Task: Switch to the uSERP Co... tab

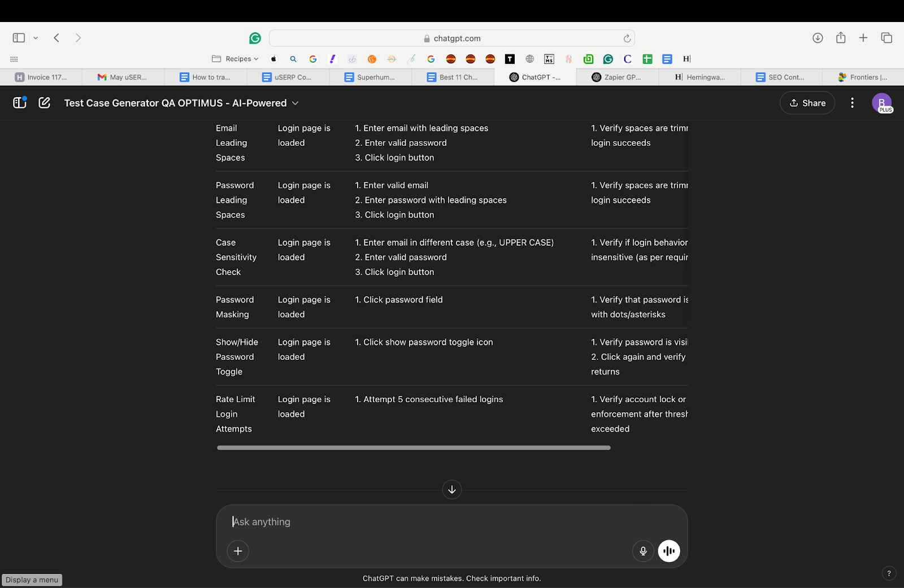Action: (x=288, y=77)
